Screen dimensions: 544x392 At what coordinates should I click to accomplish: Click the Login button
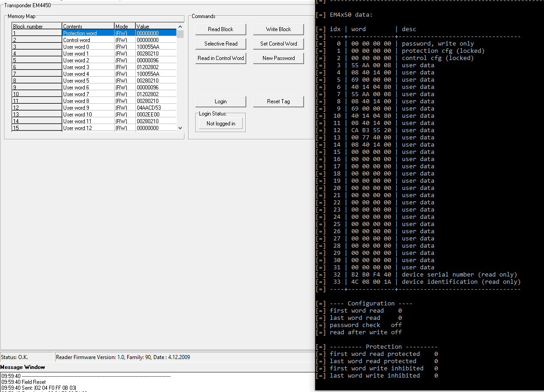[x=221, y=101]
